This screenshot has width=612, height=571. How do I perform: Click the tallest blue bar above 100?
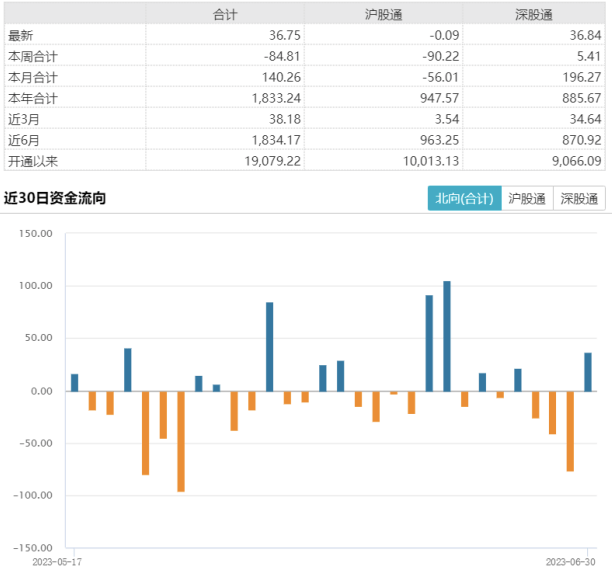pyautogui.click(x=447, y=336)
